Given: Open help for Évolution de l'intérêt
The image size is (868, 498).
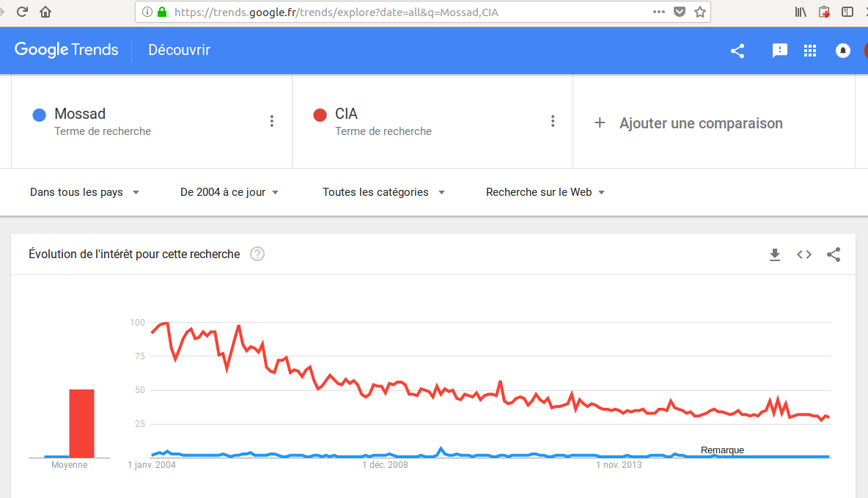Looking at the screenshot, I should 257,255.
